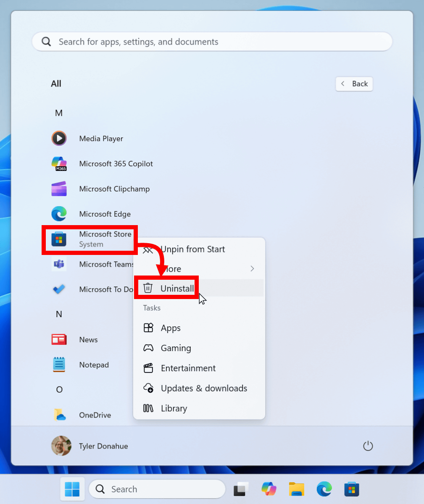The image size is (424, 504).
Task: Click the Microsoft Edge label in list
Action: [x=105, y=214]
